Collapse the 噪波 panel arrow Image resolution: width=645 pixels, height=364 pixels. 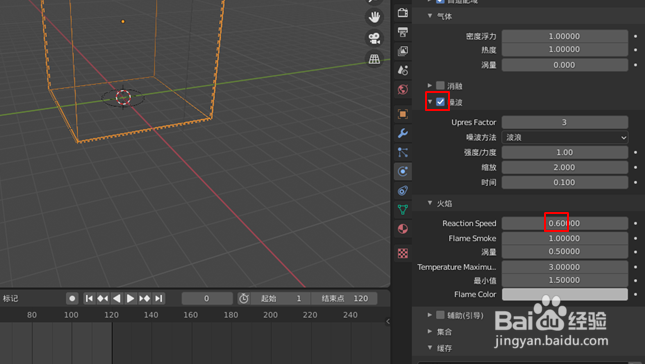(x=430, y=102)
